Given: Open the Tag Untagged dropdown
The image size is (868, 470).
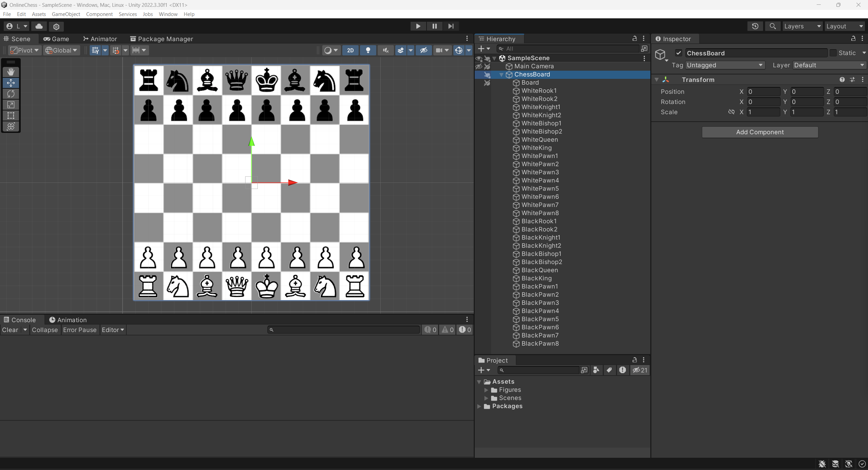Looking at the screenshot, I should click(725, 65).
